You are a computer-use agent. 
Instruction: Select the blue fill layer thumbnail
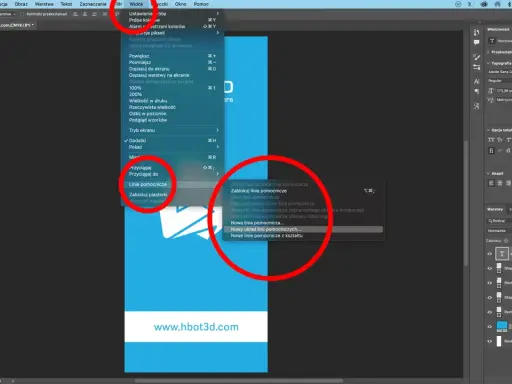pyautogui.click(x=502, y=326)
